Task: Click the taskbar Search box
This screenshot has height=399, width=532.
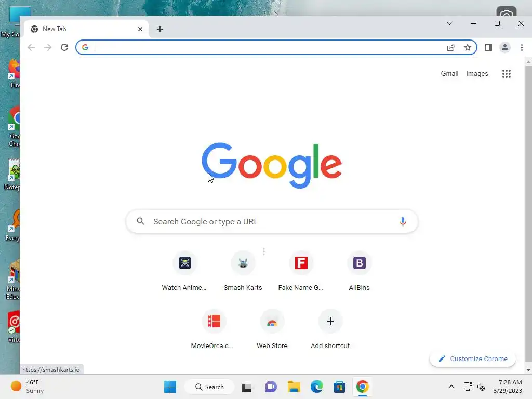Action: coord(209,387)
